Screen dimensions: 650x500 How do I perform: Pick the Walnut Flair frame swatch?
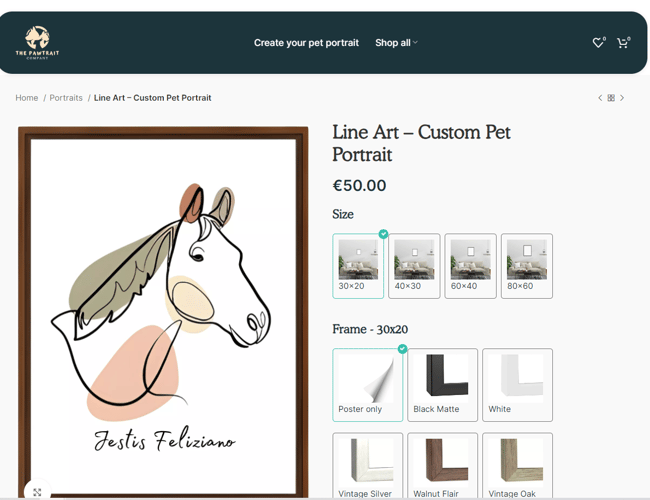tap(442, 465)
